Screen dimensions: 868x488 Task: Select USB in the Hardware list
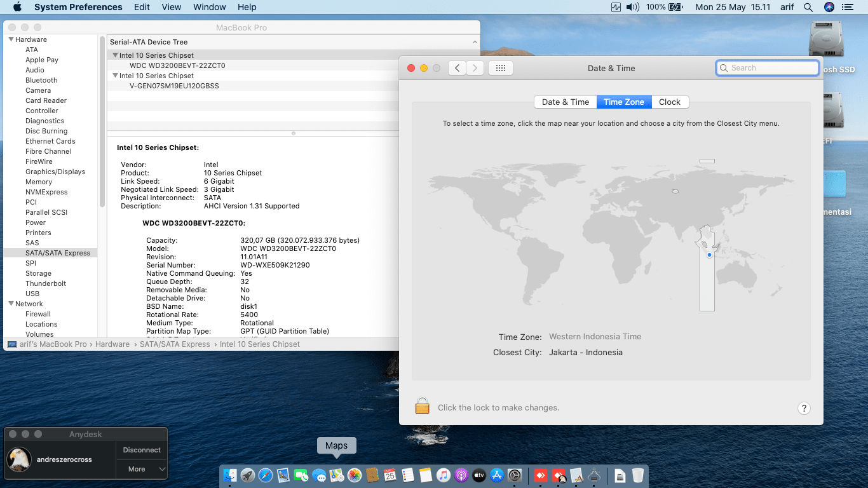point(32,294)
